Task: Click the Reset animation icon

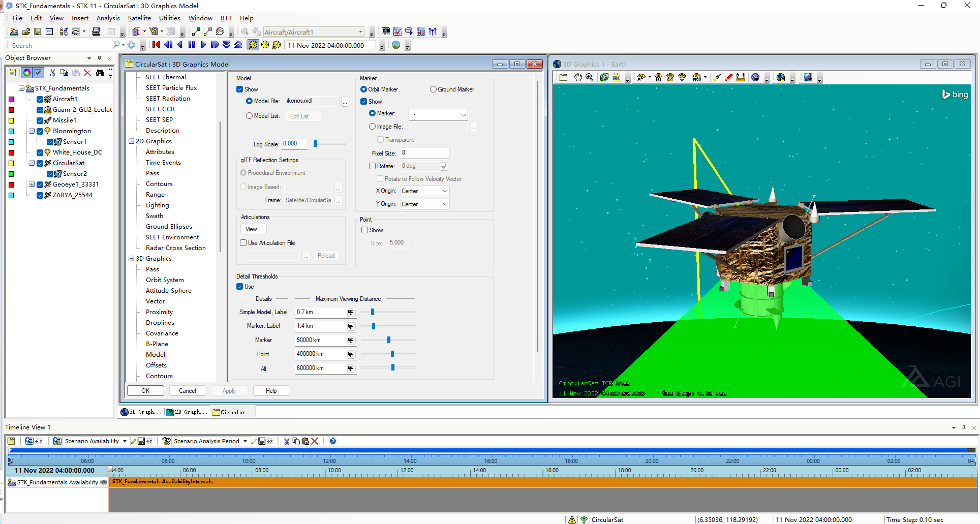Action: pos(156,45)
